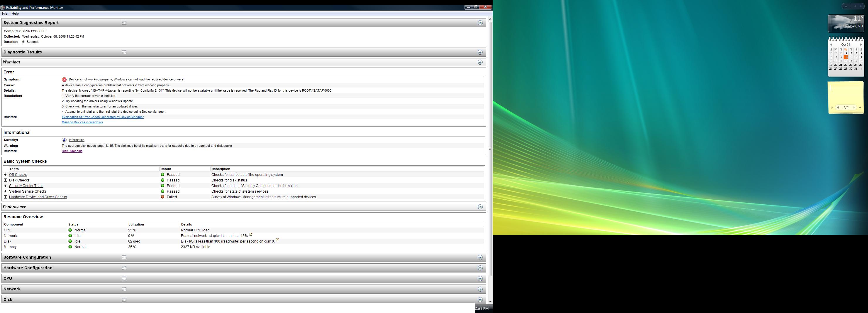
Task: Expand the Network section
Action: coord(480,290)
